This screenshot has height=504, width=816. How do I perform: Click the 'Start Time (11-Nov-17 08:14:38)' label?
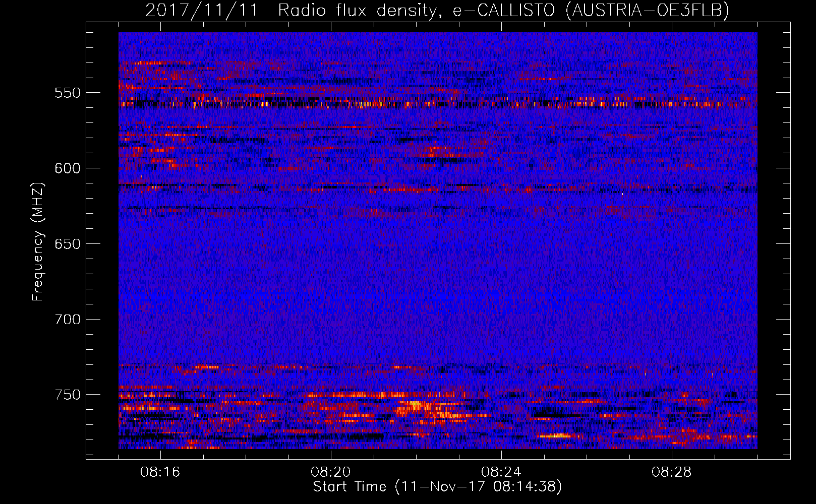[437, 487]
